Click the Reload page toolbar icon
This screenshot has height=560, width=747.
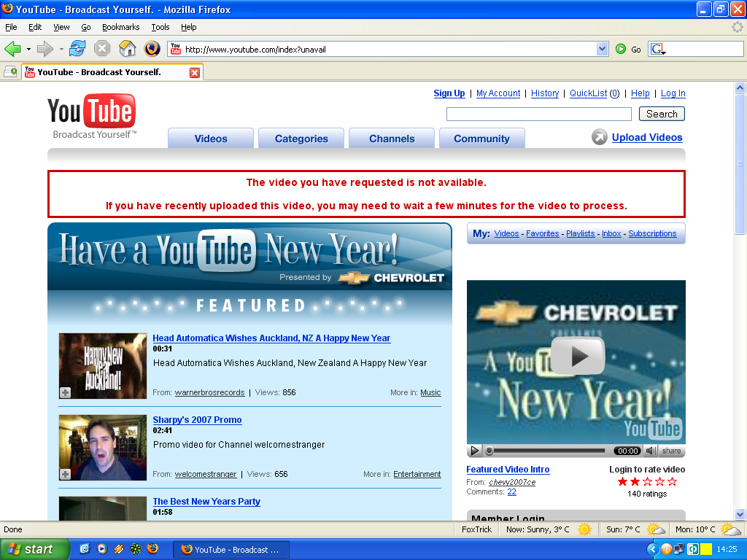(77, 49)
